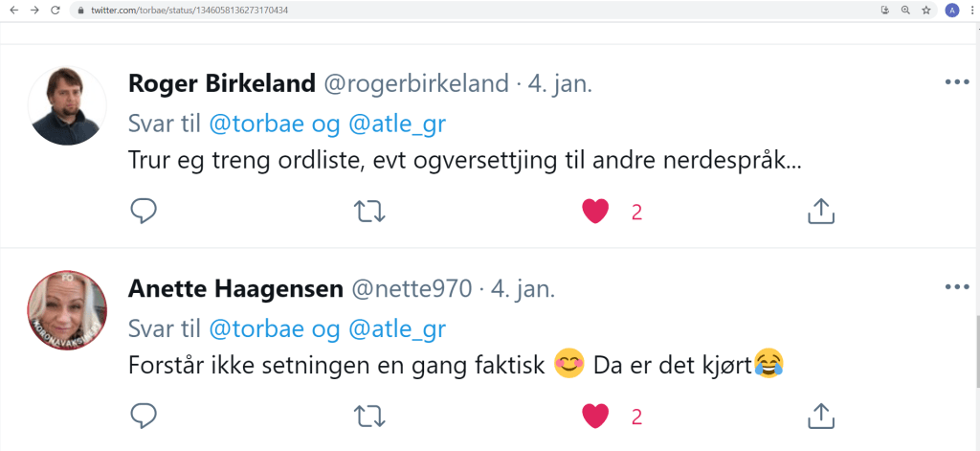Image resolution: width=980 pixels, height=451 pixels.
Task: Reply to Roger Birkeland's tweet
Action: 144,212
